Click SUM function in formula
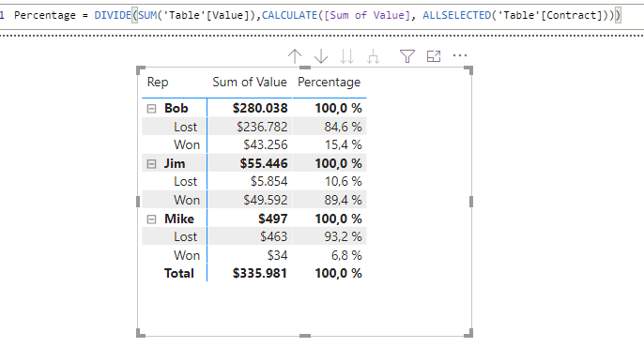Image resolution: width=644 pixels, height=348 pixels. 147,16
